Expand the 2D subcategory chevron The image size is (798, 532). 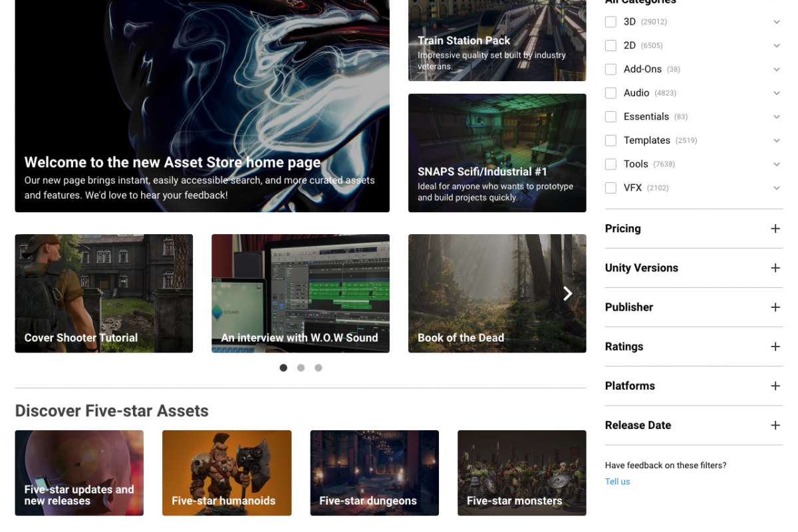(x=777, y=46)
